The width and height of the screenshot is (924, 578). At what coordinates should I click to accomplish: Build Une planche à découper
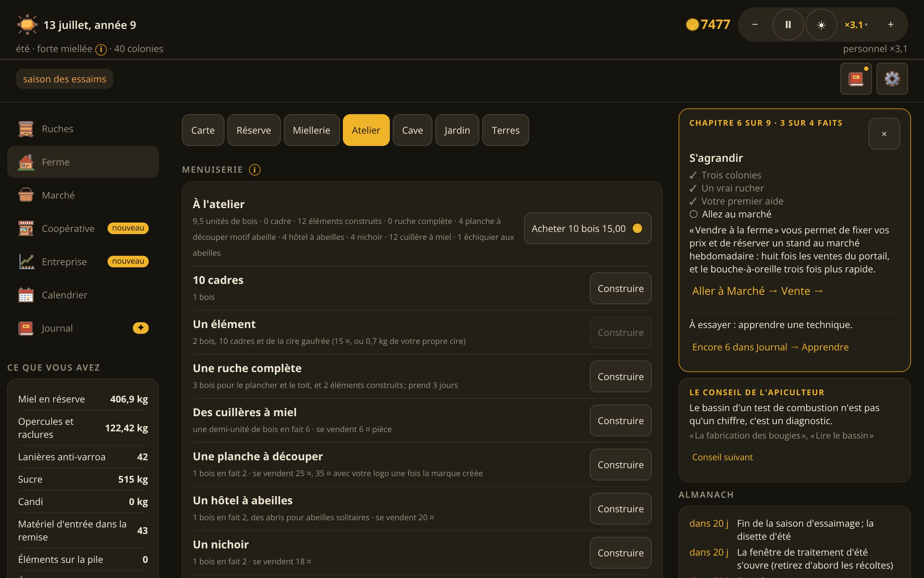(x=620, y=465)
